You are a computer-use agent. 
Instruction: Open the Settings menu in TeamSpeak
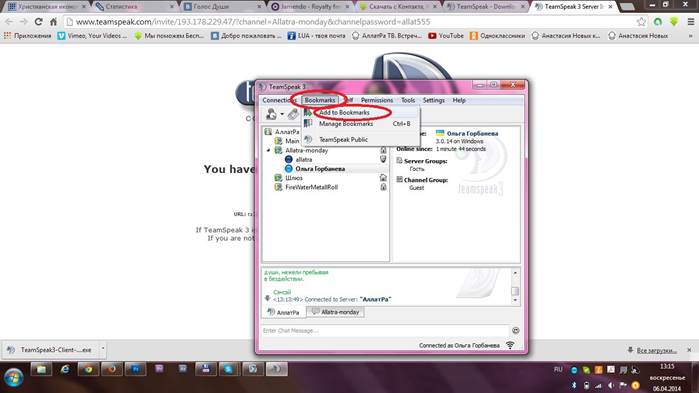tap(434, 100)
